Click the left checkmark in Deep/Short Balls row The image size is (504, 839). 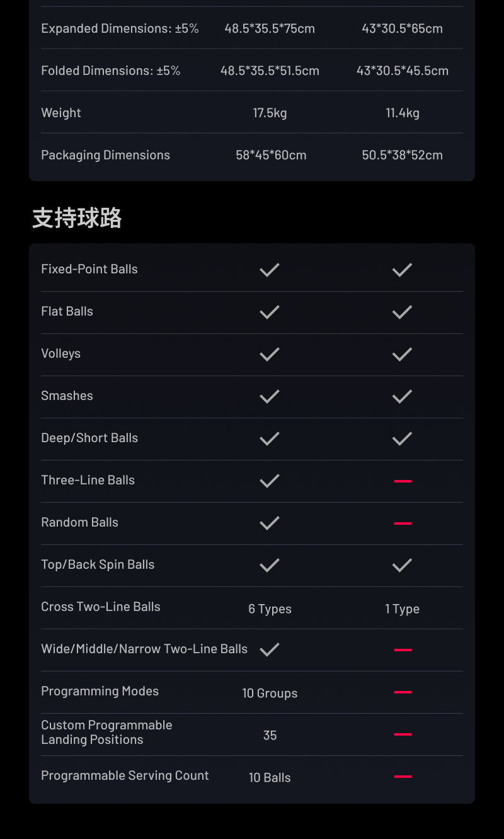pyautogui.click(x=270, y=439)
